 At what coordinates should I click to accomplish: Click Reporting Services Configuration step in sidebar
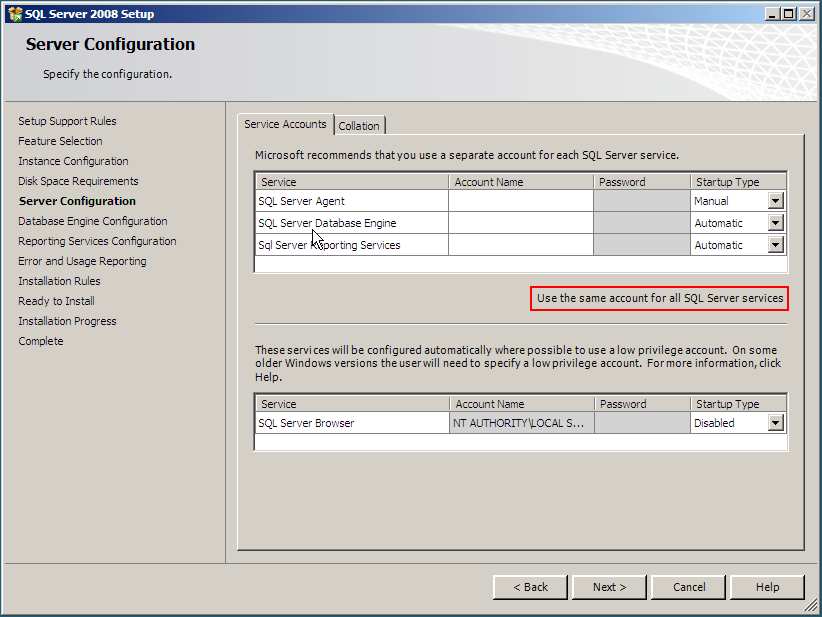[x=97, y=241]
